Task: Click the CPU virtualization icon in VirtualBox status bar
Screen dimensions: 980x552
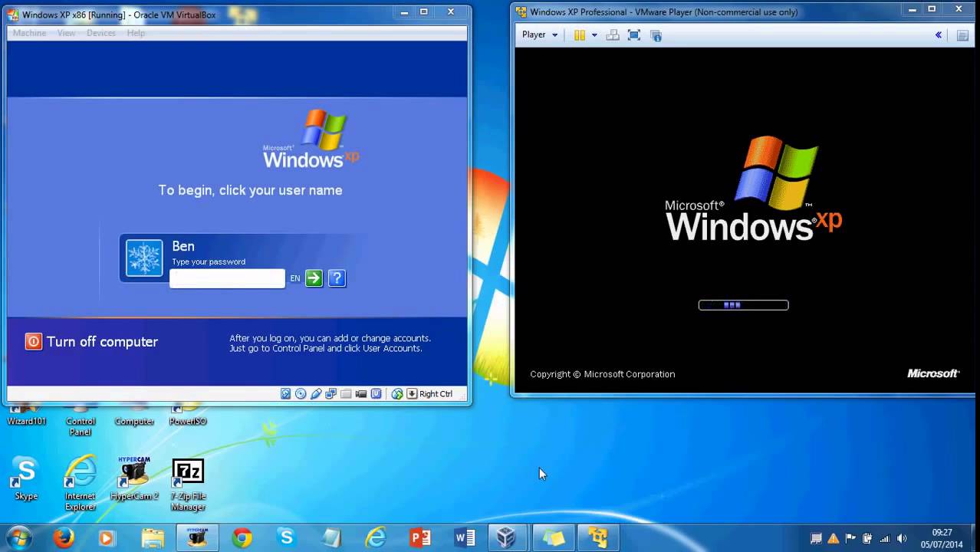Action: tap(377, 394)
